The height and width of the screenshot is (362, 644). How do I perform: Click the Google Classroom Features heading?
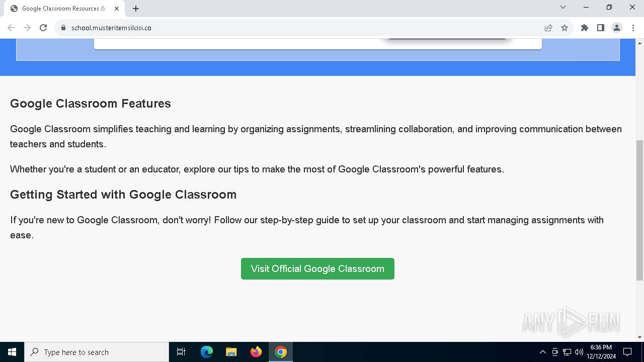(91, 104)
